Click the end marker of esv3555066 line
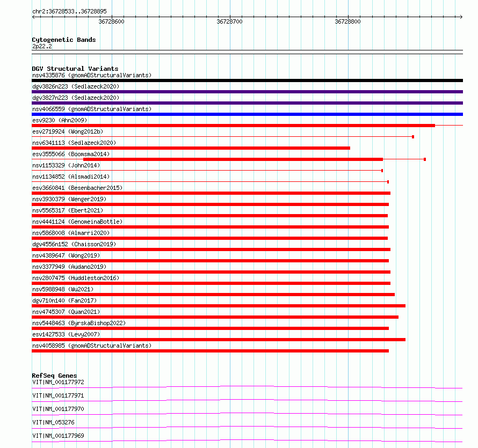The image size is (478, 448). click(x=425, y=159)
